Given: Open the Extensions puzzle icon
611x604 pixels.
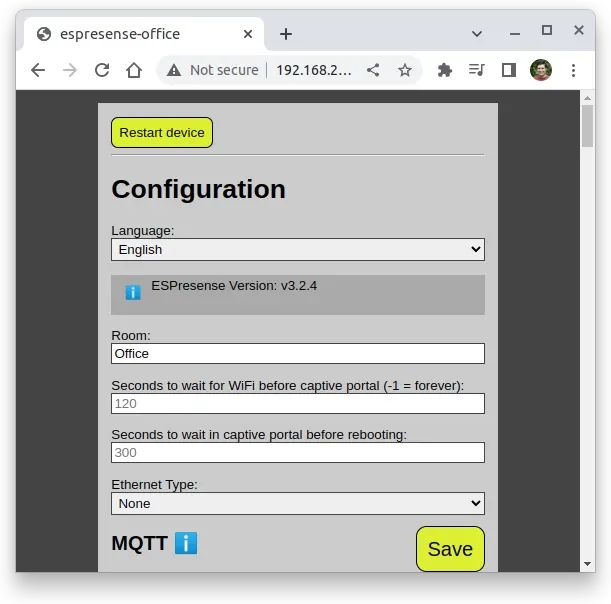Looking at the screenshot, I should [445, 71].
